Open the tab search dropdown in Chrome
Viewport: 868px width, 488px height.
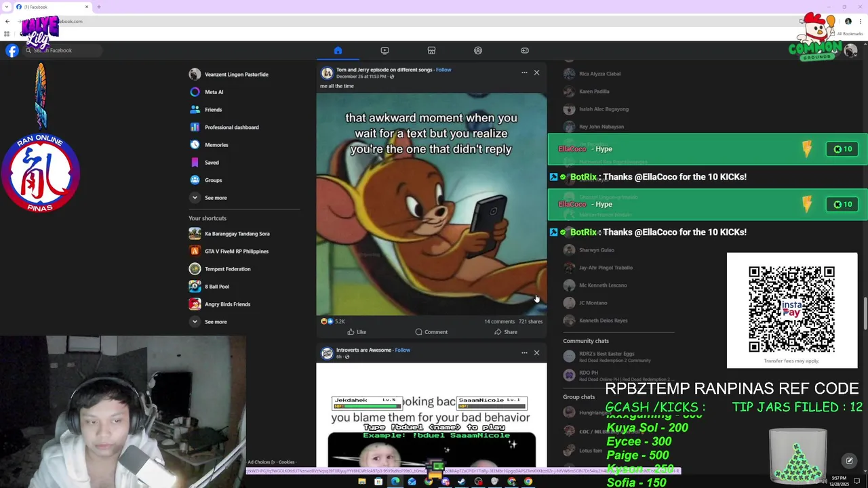pyautogui.click(x=8, y=7)
